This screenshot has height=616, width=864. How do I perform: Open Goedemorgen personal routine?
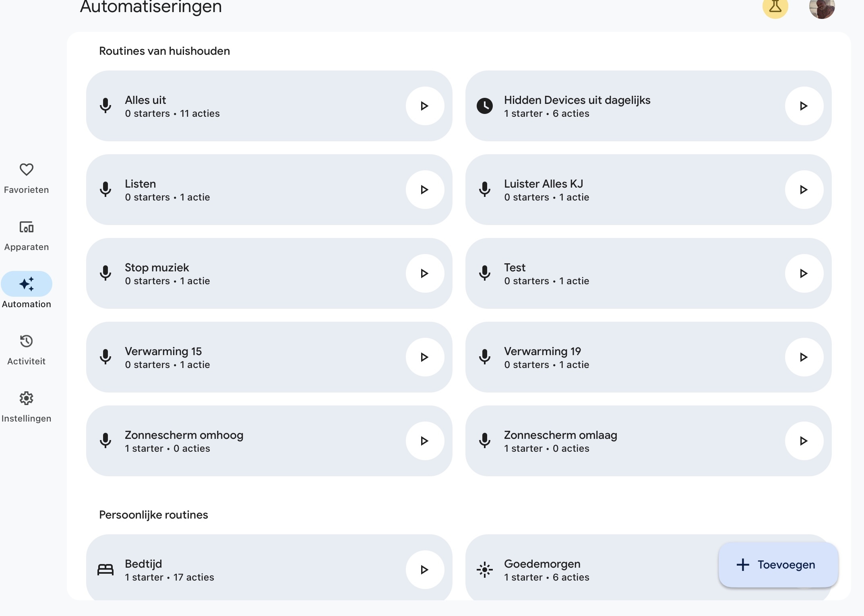(592, 568)
